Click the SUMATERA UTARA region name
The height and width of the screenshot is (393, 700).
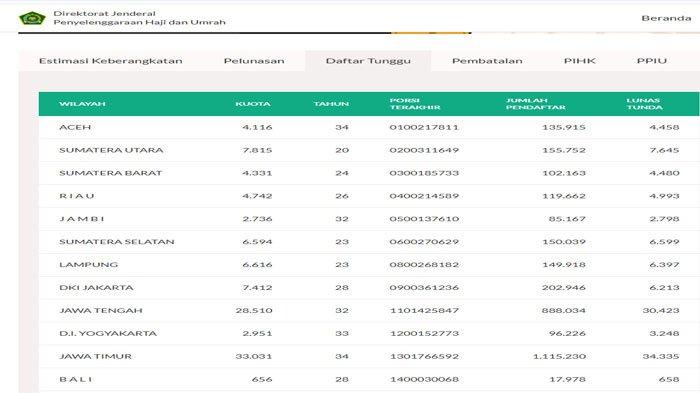coord(111,150)
